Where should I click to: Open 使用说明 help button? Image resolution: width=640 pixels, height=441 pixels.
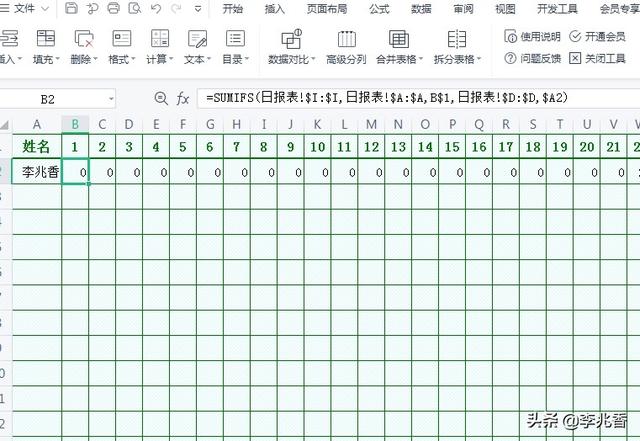click(x=532, y=37)
